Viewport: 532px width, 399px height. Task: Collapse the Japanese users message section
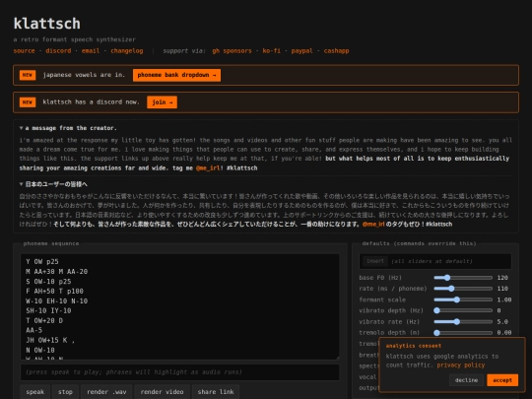pyautogui.click(x=53, y=184)
